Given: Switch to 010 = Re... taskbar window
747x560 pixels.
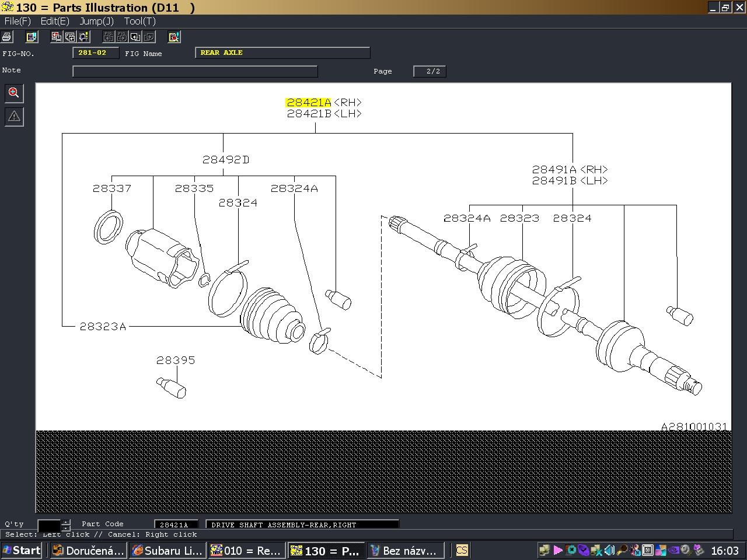Looking at the screenshot, I should (247, 551).
